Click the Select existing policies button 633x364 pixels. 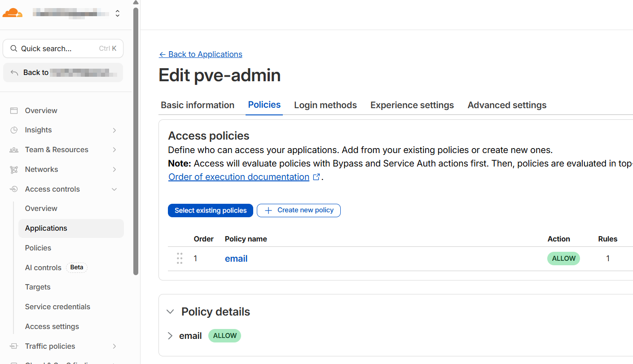click(211, 211)
